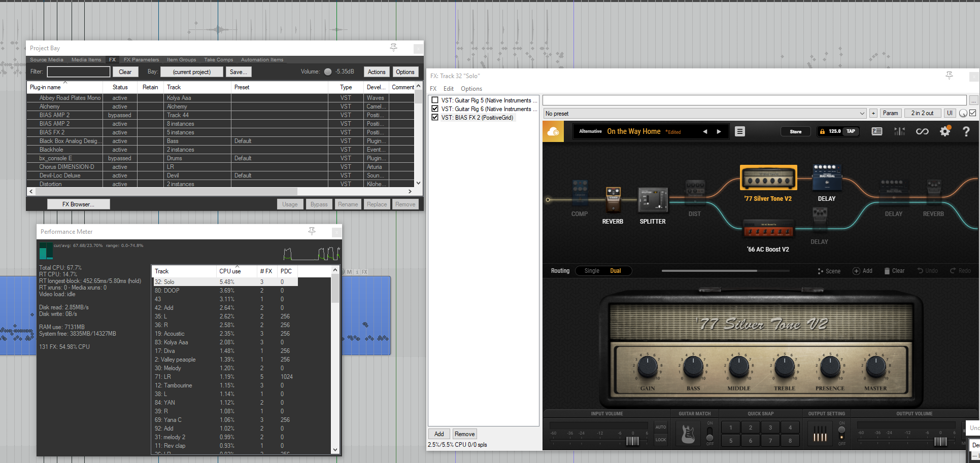
Task: Go to next preset arrow in BIAS FX
Action: tap(719, 132)
